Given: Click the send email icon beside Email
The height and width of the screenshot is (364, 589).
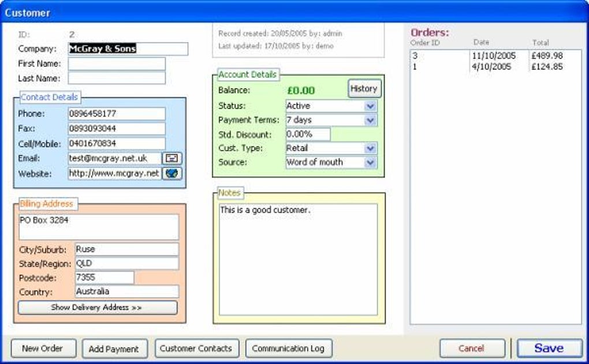Looking at the screenshot, I should tap(172, 159).
